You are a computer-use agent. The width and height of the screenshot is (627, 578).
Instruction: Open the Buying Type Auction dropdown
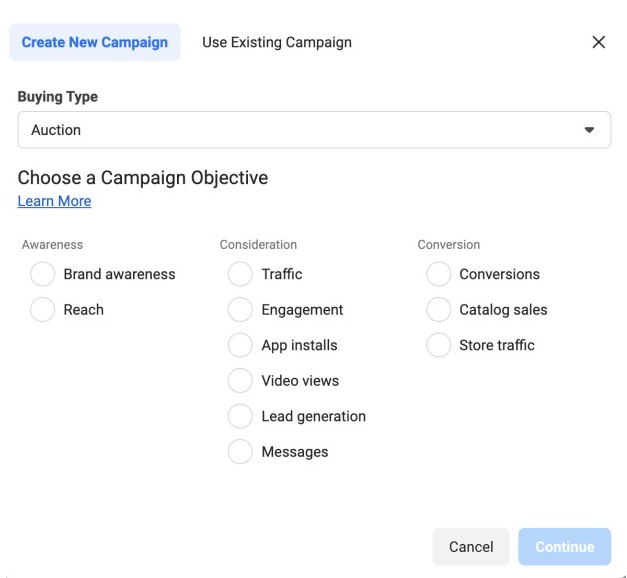(x=300, y=130)
